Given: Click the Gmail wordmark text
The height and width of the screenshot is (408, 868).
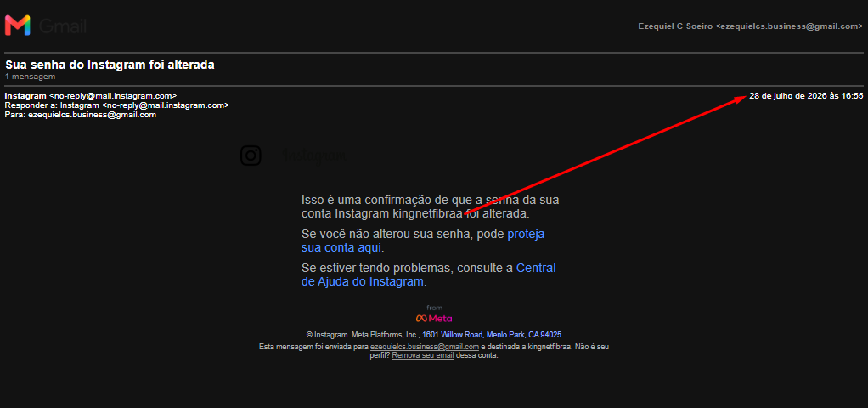Looking at the screenshot, I should point(63,26).
